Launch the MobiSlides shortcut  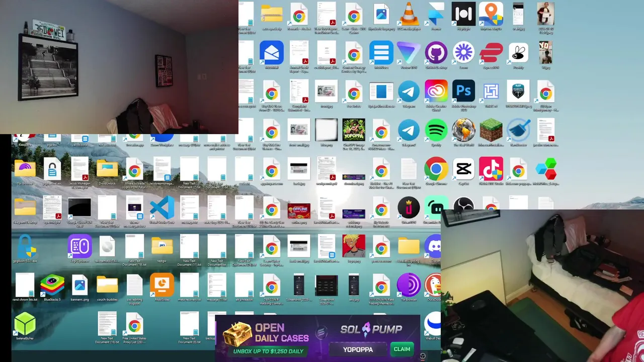coord(162,286)
